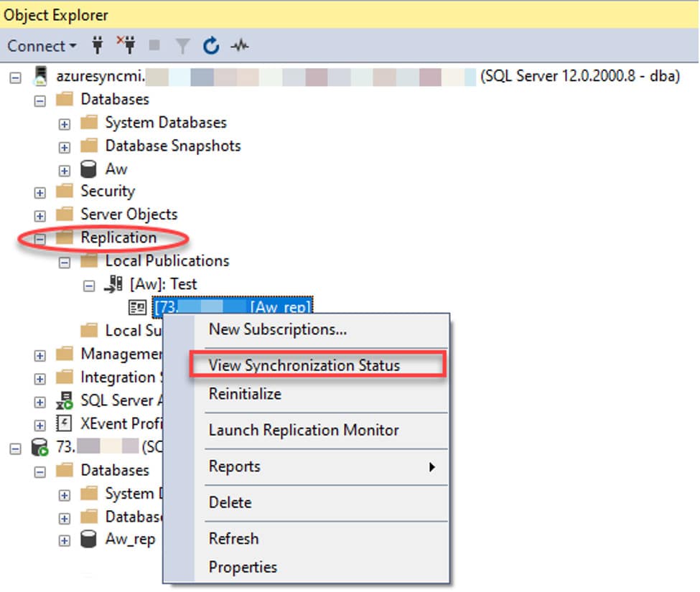Image resolution: width=700 pixels, height=592 pixels.
Task: Click the SQL Server Agent icon
Action: (x=65, y=400)
